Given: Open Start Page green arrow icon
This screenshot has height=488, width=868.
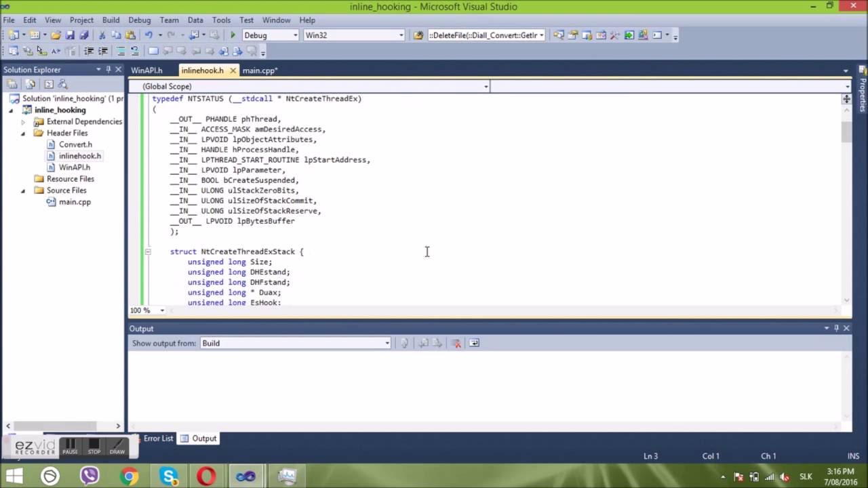Looking at the screenshot, I should 629,35.
